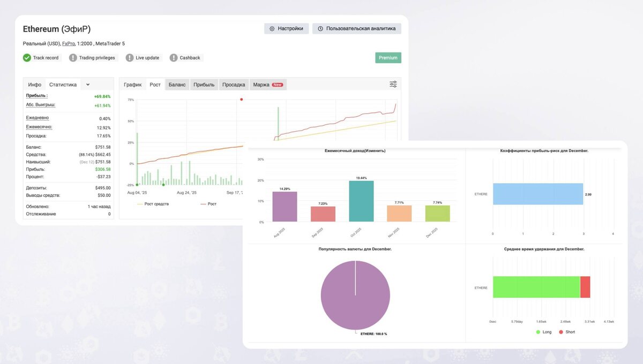Screen dimensions: 643x364
Task: Follow the FxPro broker link
Action: 69,43
